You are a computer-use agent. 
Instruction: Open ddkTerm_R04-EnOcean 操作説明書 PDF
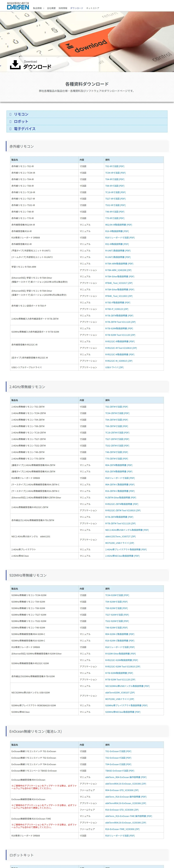click(126, 777)
